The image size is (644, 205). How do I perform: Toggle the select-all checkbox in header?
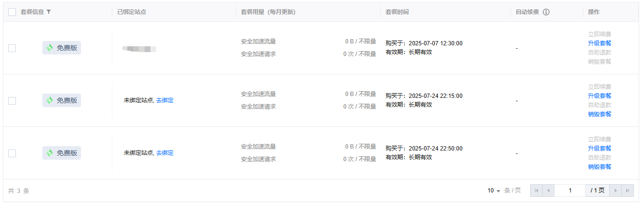tap(12, 12)
